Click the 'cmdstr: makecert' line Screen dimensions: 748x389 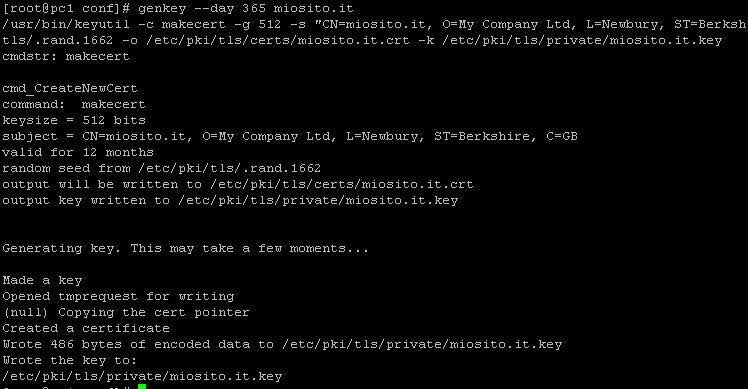pos(66,56)
